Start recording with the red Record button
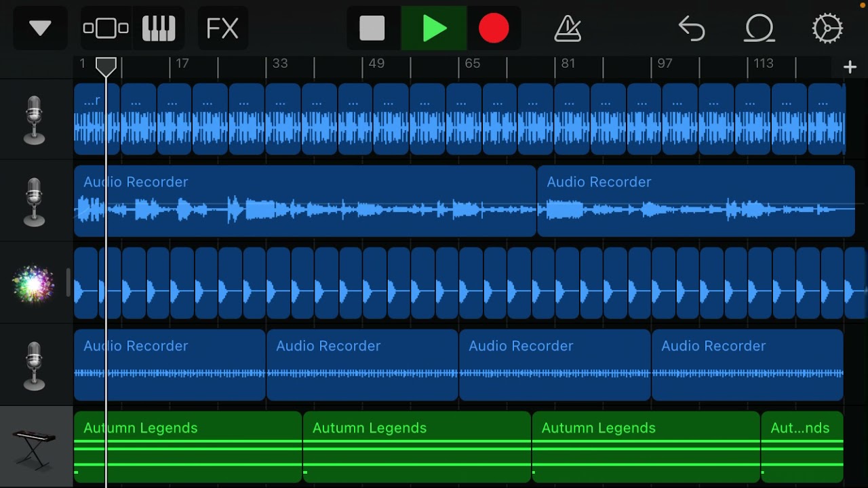This screenshot has height=488, width=868. [x=494, y=28]
